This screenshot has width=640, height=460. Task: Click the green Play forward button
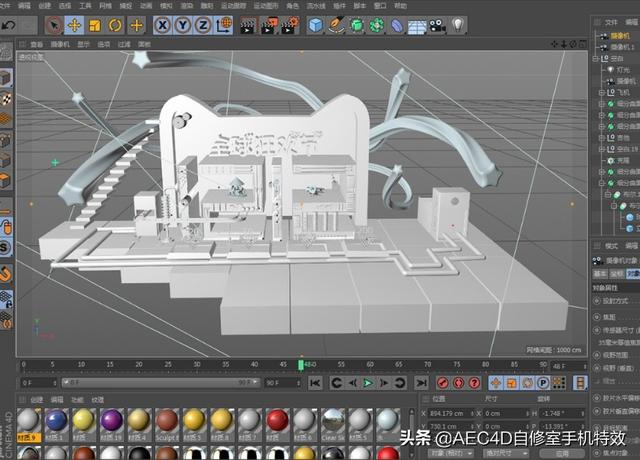(x=368, y=383)
